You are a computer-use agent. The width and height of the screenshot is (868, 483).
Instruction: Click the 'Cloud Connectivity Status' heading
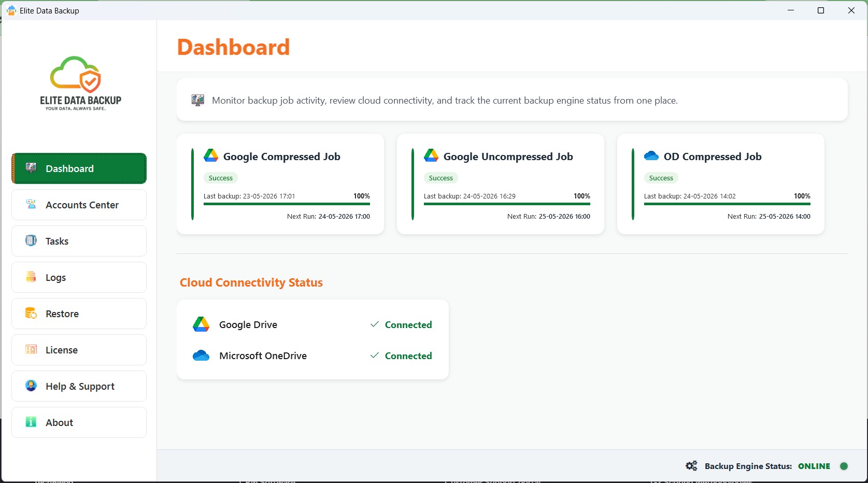pyautogui.click(x=251, y=282)
